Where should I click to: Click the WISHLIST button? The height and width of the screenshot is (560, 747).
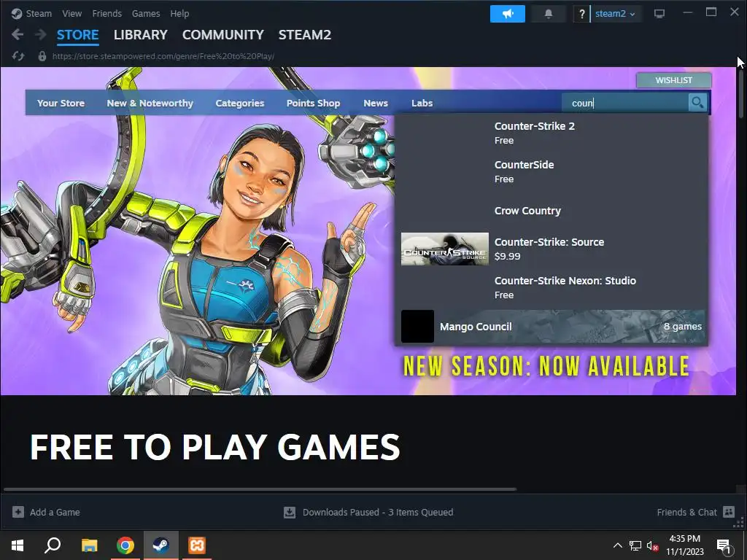click(x=673, y=80)
